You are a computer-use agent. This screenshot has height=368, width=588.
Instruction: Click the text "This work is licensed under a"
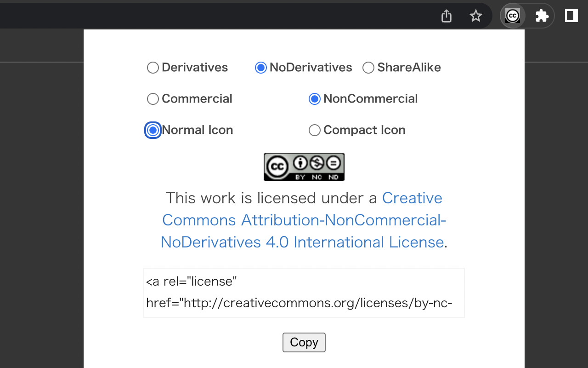[271, 198]
